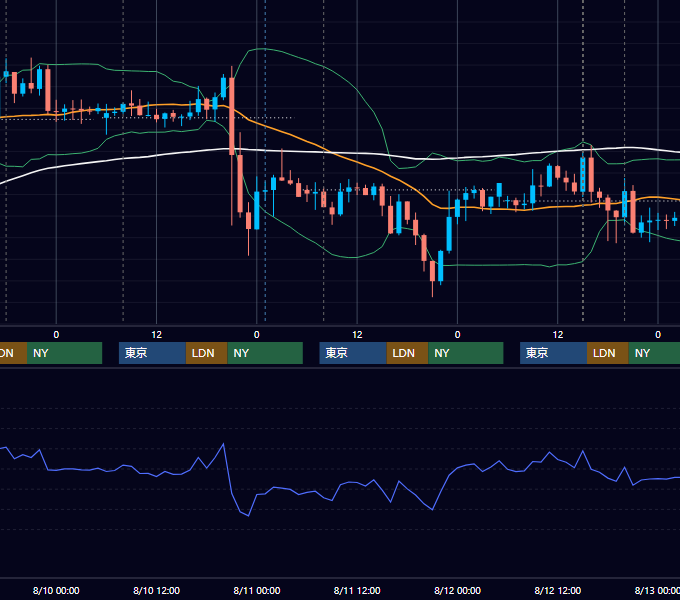Select the LDN session block for 8/11
Viewport: 680px width, 600px height.
point(407,353)
